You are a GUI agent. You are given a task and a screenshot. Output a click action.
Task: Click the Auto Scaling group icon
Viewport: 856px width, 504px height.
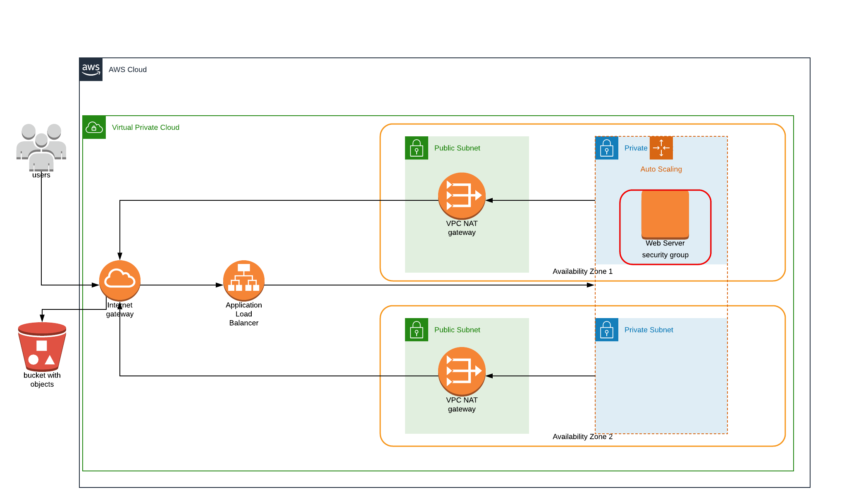661,148
